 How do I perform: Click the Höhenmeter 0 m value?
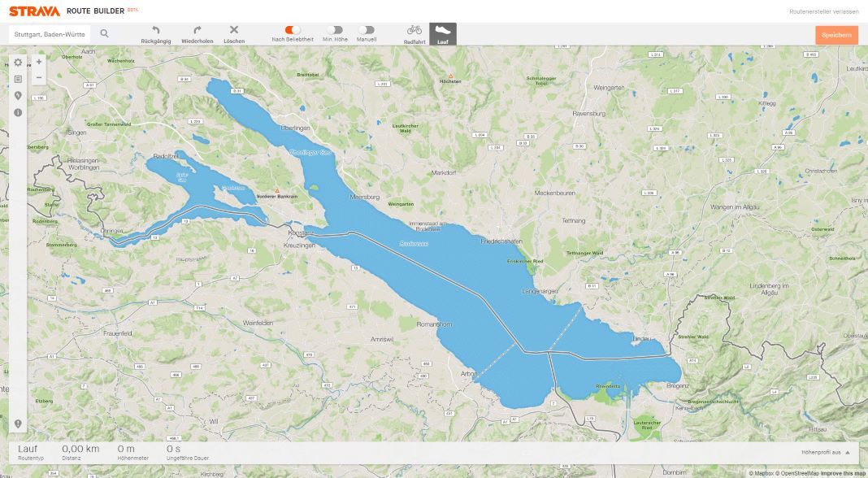coord(126,449)
